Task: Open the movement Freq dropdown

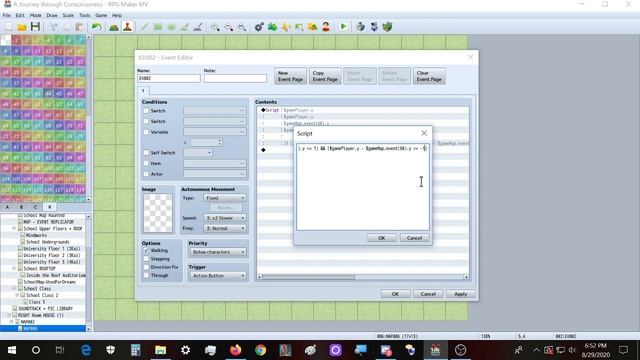Action: [x=224, y=228]
